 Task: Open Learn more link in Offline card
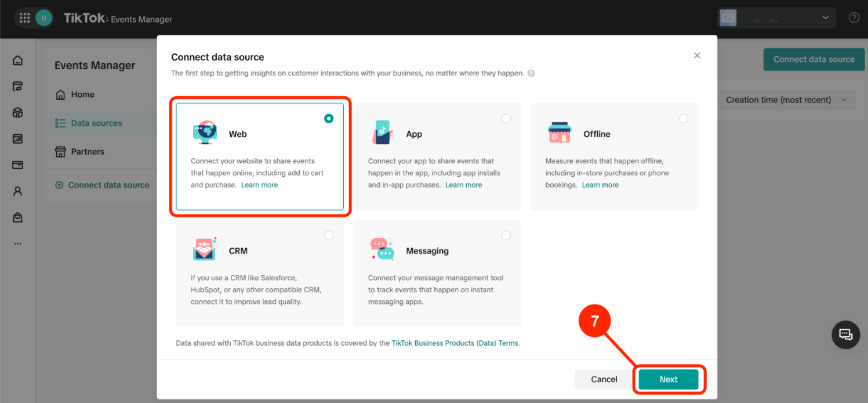pyautogui.click(x=600, y=185)
